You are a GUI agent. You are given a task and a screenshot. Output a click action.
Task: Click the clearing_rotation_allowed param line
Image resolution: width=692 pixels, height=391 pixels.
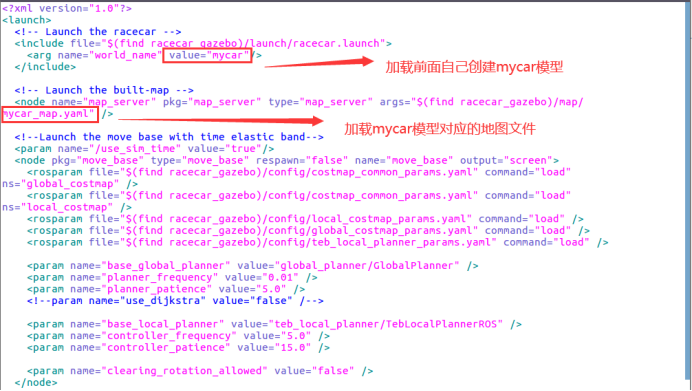click(x=200, y=371)
